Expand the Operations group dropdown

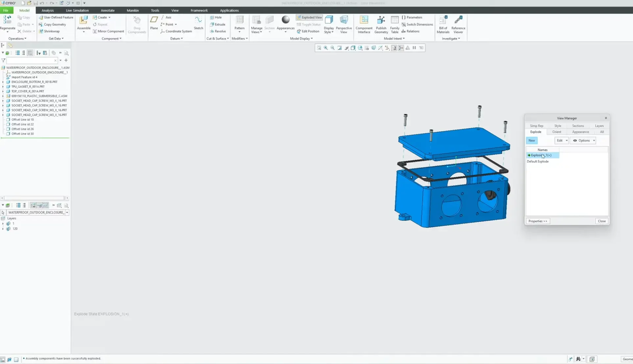[17, 39]
